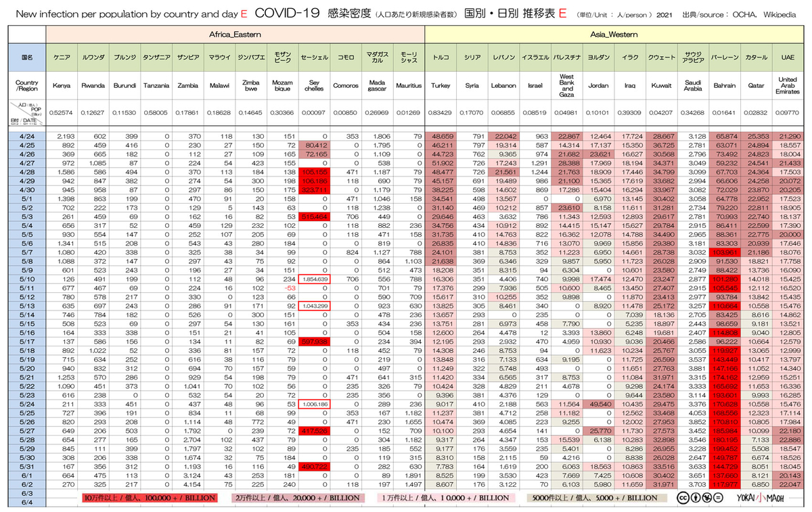812x512 pixels.
Task: Click UAE's population value 0.09770
Action: [x=788, y=112]
